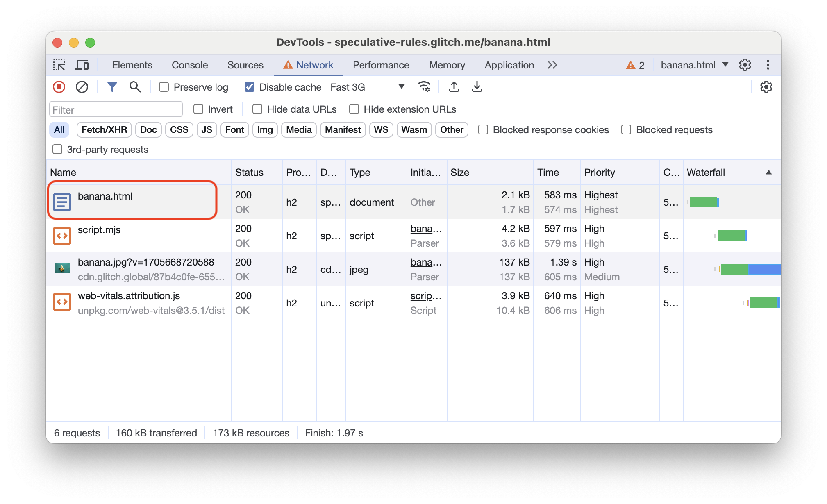Toggle the Preserve log checkbox
827x504 pixels.
(164, 87)
